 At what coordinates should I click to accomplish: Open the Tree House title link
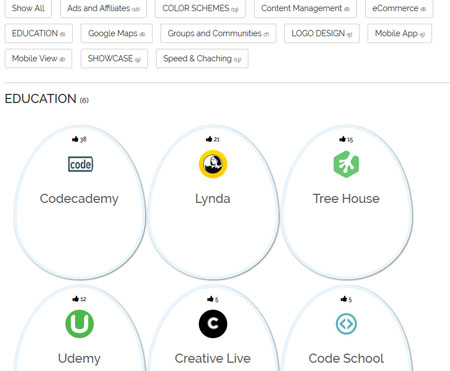346,199
